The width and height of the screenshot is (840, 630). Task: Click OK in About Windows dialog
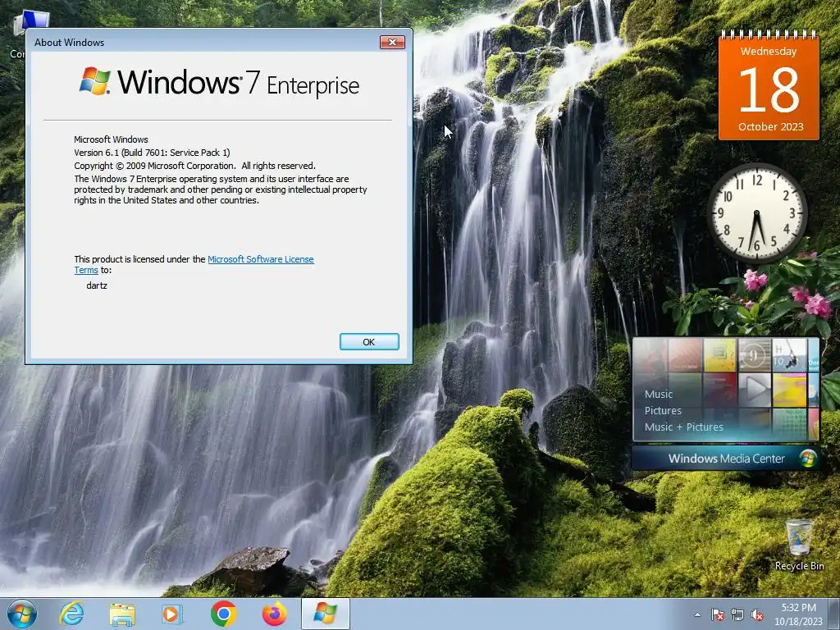coord(369,342)
